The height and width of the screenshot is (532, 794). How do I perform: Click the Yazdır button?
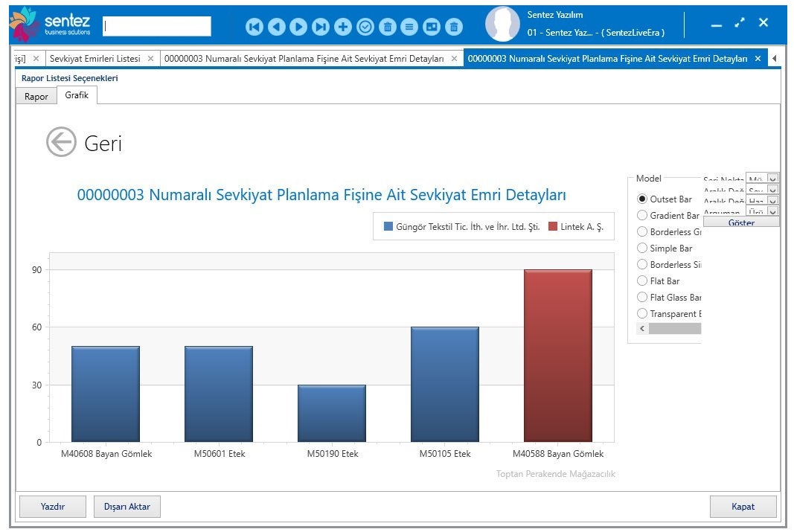pos(52,507)
